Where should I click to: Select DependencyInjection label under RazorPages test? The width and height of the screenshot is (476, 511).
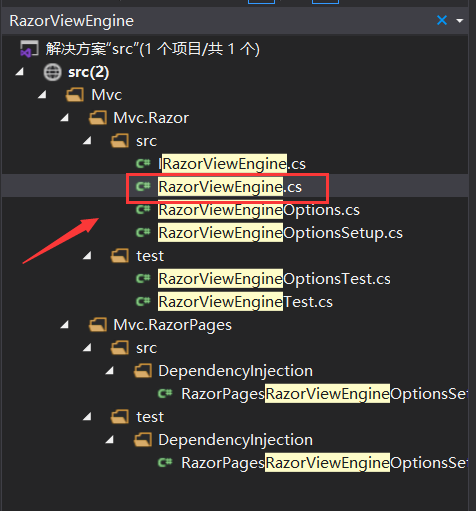(236, 440)
